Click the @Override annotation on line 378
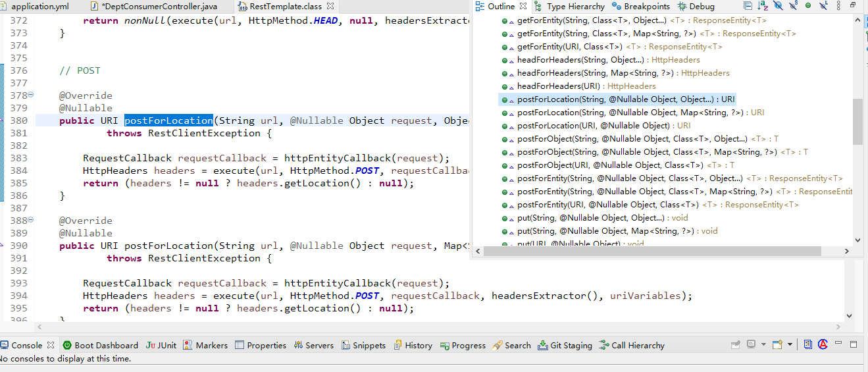 click(86, 95)
